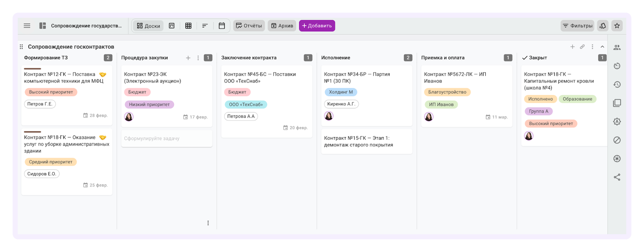Click the project layout icon beside the title

coord(42,26)
